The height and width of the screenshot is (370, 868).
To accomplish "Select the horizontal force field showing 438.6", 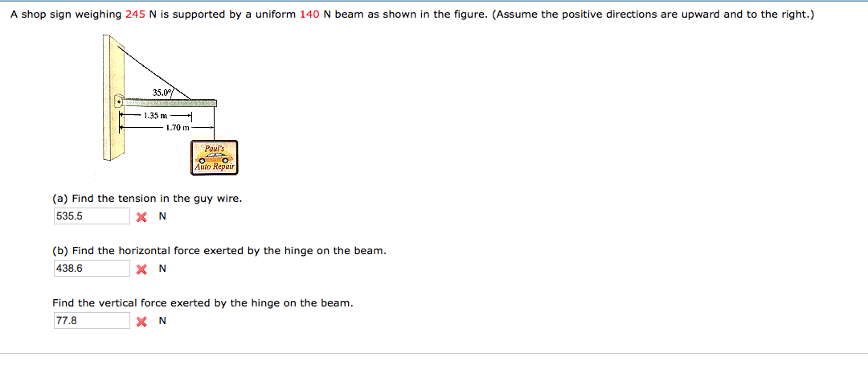I will [91, 269].
